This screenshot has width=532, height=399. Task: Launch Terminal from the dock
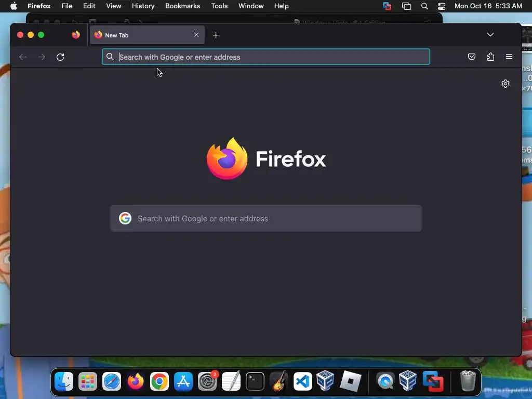click(255, 381)
